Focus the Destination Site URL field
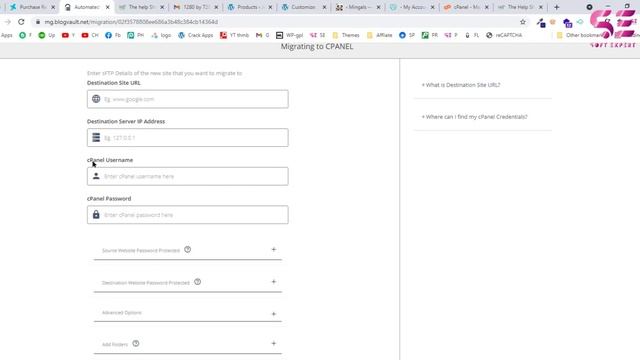Viewport: 640px width, 360px height. pos(188,99)
